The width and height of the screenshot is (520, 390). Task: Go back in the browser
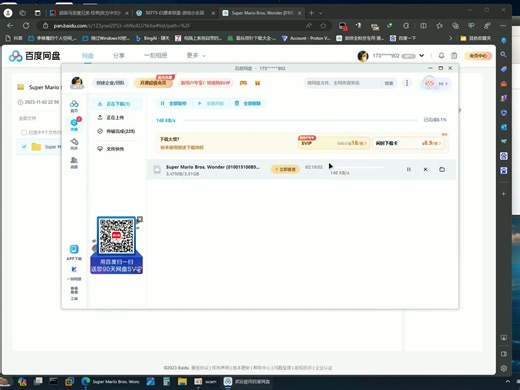10,26
